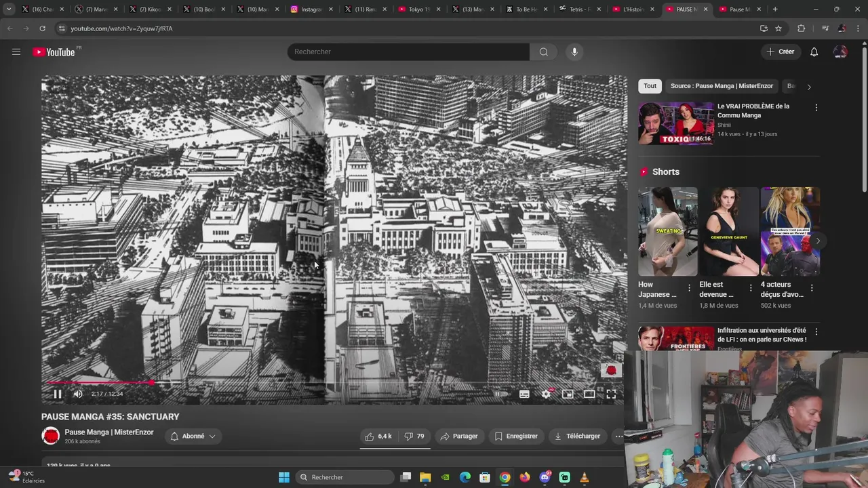Open the Elle est devenue short
The width and height of the screenshot is (868, 488).
(729, 232)
